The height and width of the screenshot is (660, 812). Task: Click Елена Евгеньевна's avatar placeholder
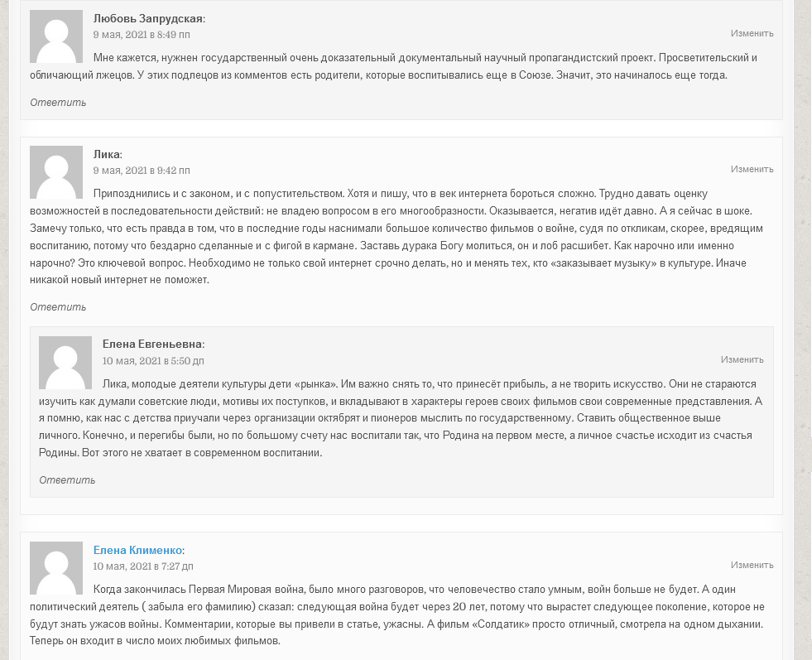pyautogui.click(x=65, y=363)
